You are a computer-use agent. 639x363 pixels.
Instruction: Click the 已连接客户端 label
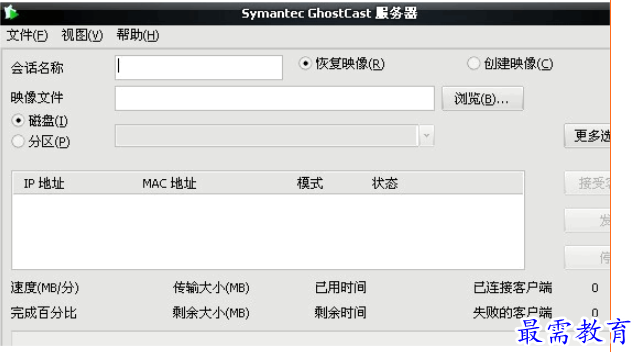(513, 288)
